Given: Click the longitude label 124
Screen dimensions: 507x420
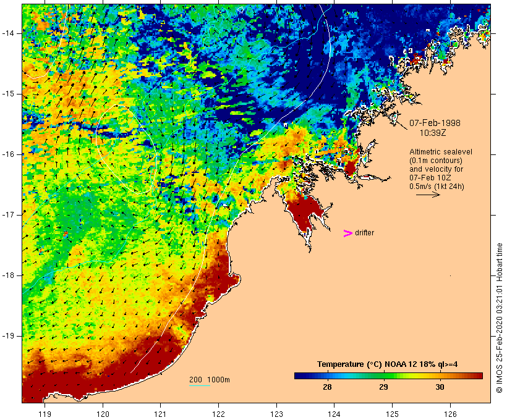Looking at the screenshot, I should pyautogui.click(x=334, y=414).
